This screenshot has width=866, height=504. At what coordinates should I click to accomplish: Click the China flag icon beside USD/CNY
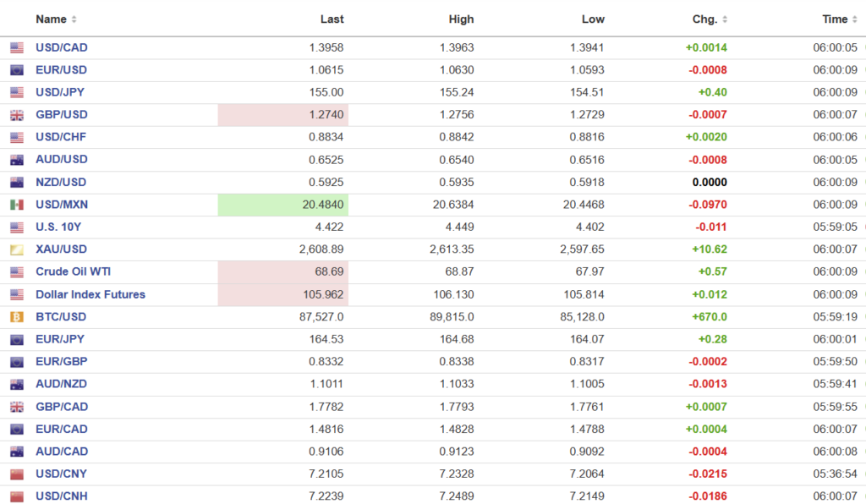[17, 474]
